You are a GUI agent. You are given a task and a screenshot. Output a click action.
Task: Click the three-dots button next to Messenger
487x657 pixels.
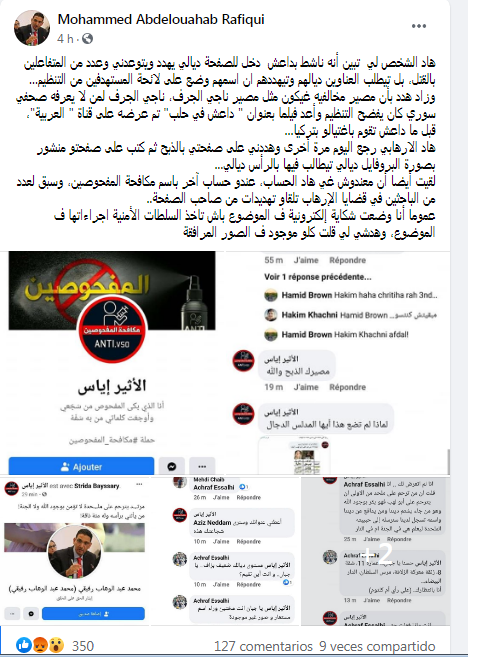click(x=202, y=466)
